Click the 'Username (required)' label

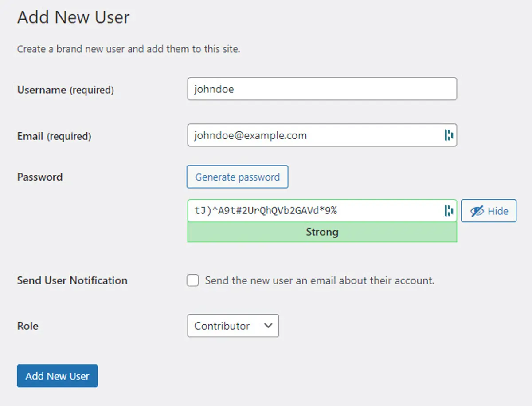click(66, 90)
